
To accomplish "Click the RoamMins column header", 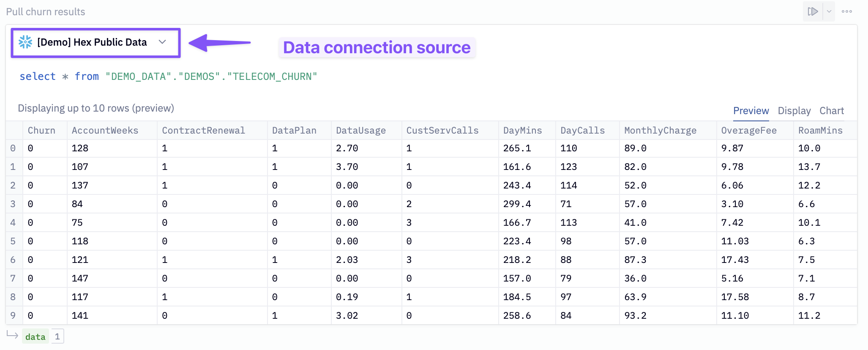I will 820,131.
